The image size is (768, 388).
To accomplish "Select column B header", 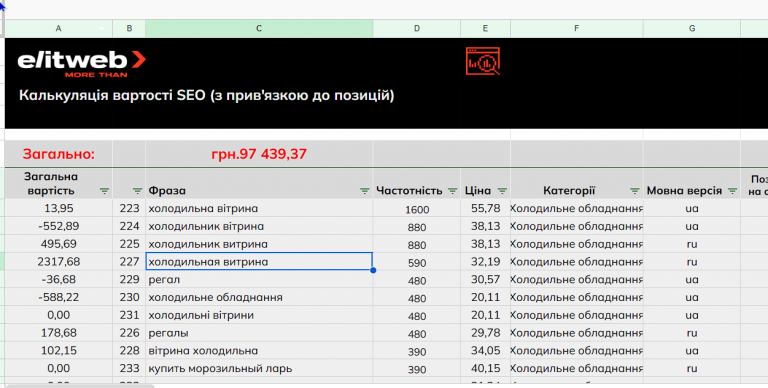I will 129,28.
